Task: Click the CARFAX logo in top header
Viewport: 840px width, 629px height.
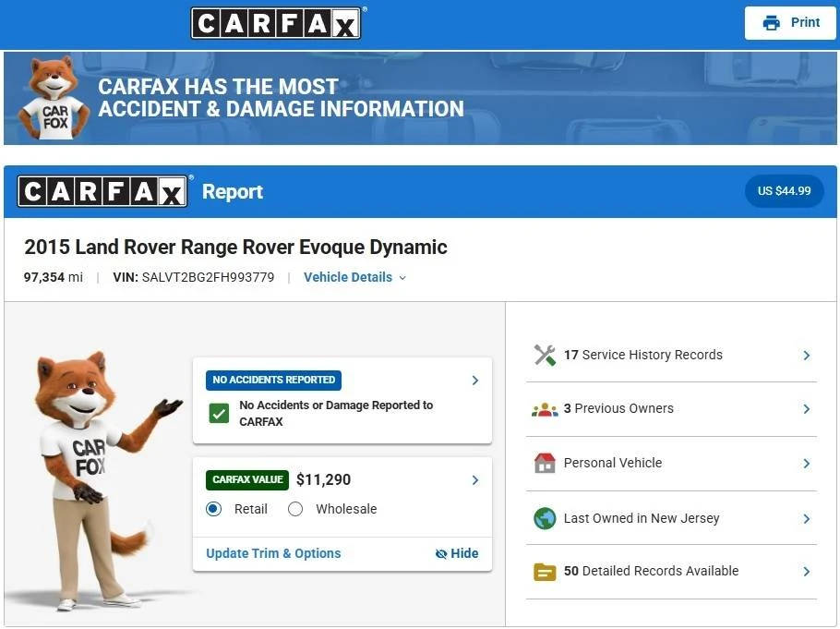Action: (x=276, y=23)
